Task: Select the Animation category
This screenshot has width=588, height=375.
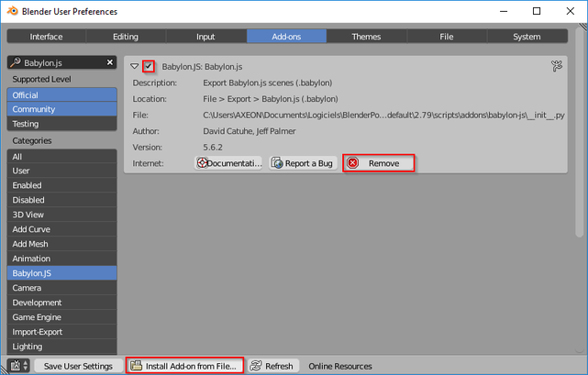Action: (61, 259)
